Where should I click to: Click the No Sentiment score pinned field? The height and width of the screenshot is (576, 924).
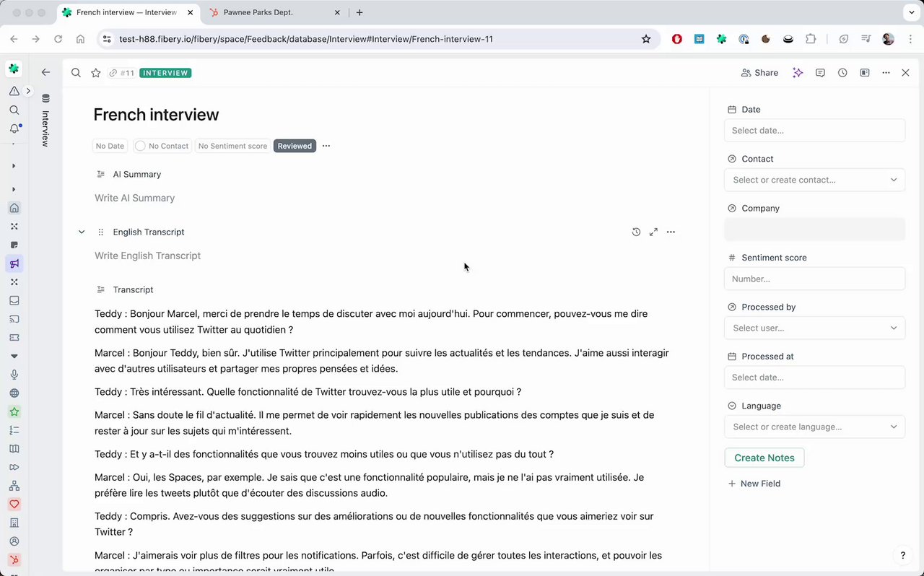[232, 146]
